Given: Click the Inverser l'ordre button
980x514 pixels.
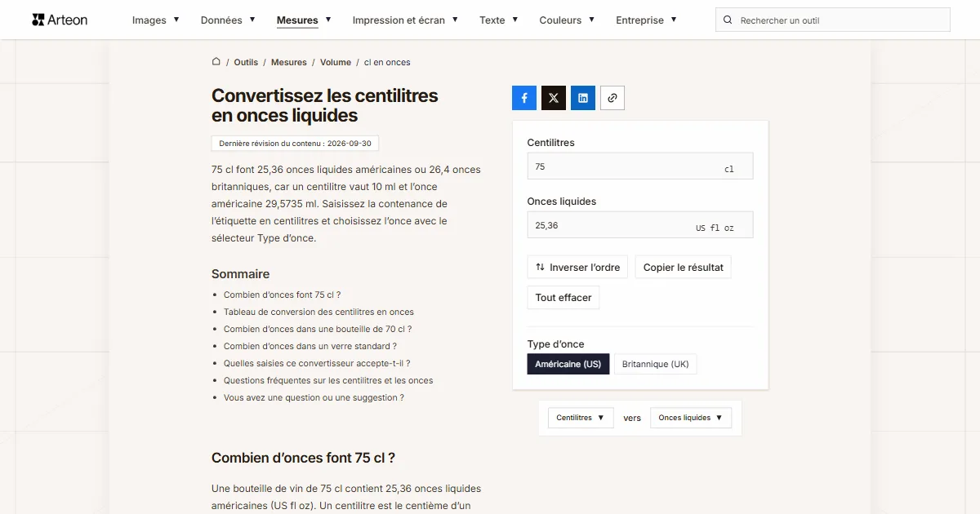Looking at the screenshot, I should pyautogui.click(x=577, y=267).
